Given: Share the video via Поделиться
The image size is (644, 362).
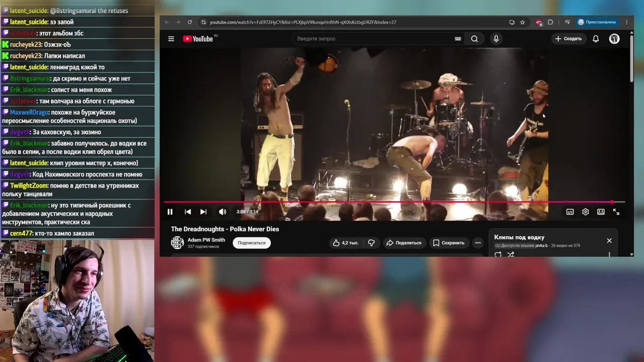Looking at the screenshot, I should coord(404,243).
